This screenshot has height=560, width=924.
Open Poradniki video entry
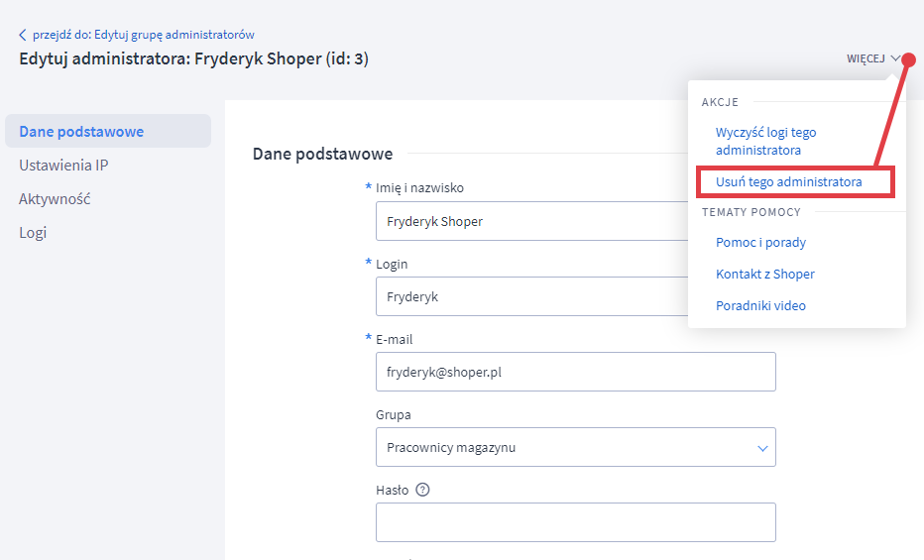pos(760,305)
